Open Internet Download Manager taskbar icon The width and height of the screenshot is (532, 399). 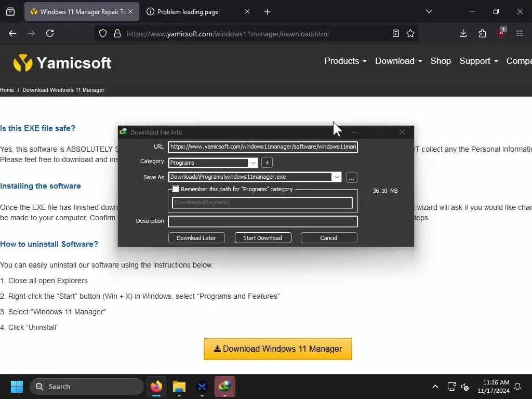(x=224, y=387)
